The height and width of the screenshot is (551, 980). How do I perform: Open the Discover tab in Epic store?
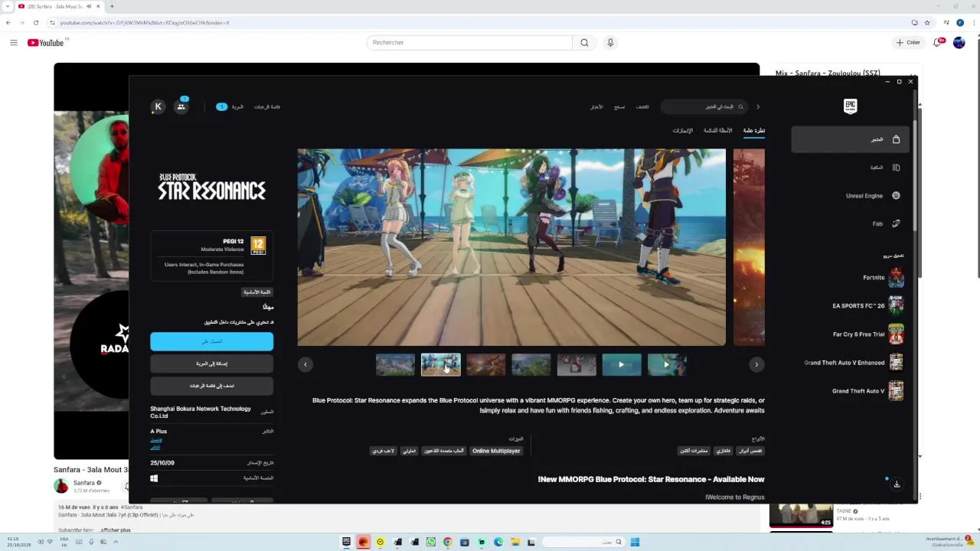(x=642, y=107)
